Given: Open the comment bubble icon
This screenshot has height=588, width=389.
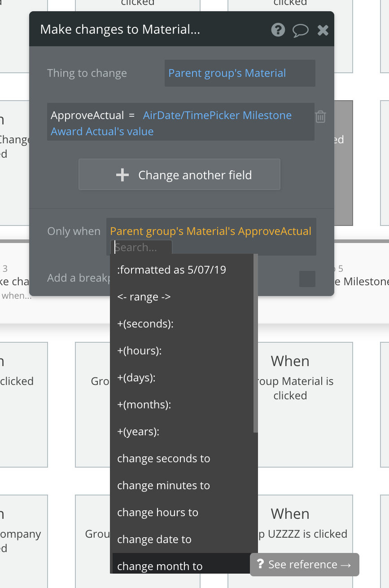Looking at the screenshot, I should click(x=301, y=31).
